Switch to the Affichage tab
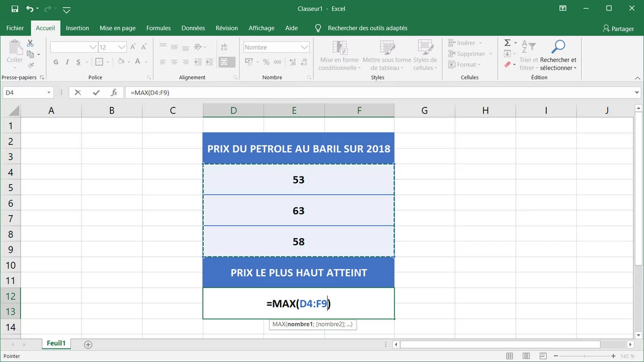The height and width of the screenshot is (362, 644). click(x=261, y=28)
